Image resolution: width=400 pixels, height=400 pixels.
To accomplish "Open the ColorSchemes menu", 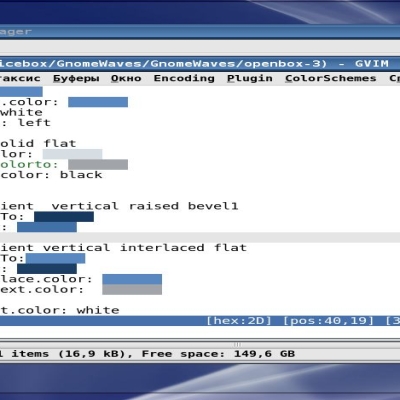I will 330,78.
